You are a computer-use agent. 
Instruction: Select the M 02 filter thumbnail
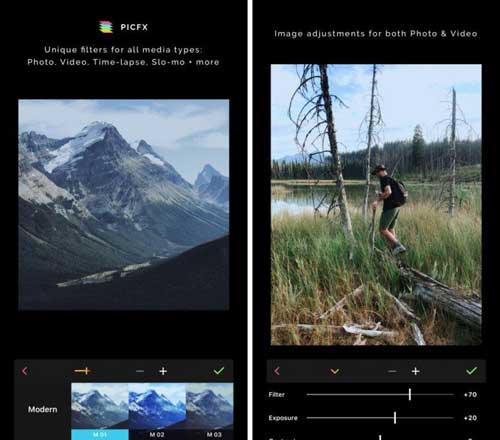(157, 411)
